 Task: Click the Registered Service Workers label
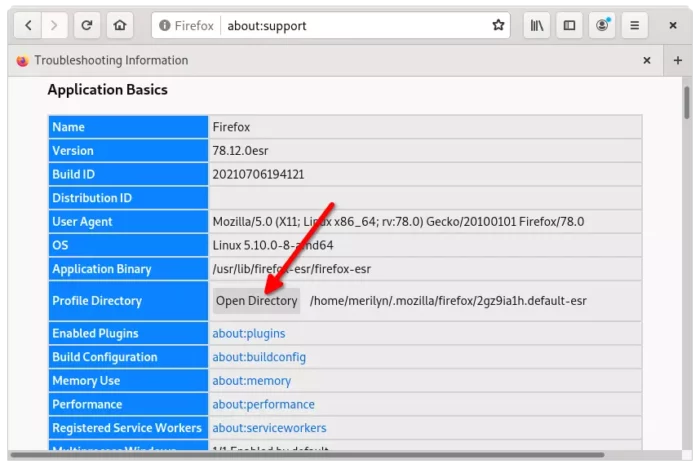pos(127,428)
